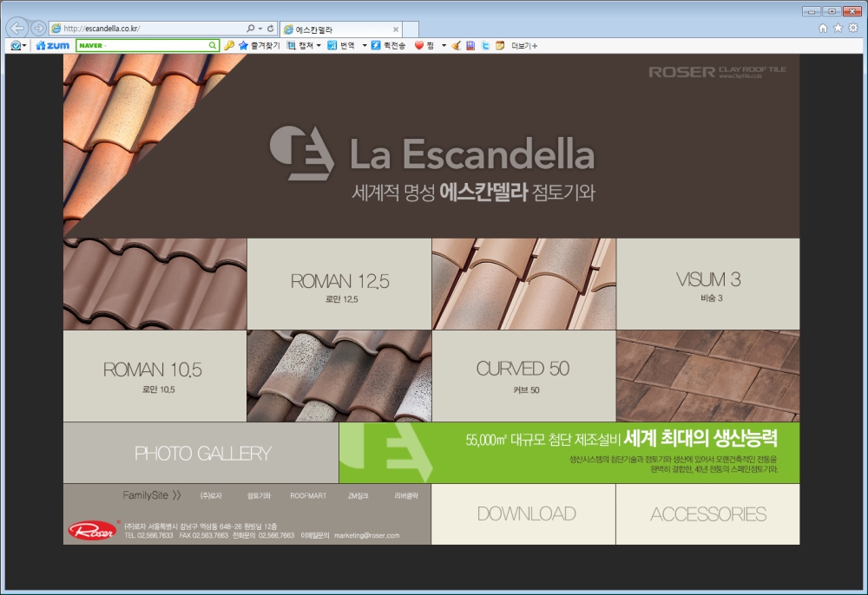Click inside the NAVER search field

point(143,45)
